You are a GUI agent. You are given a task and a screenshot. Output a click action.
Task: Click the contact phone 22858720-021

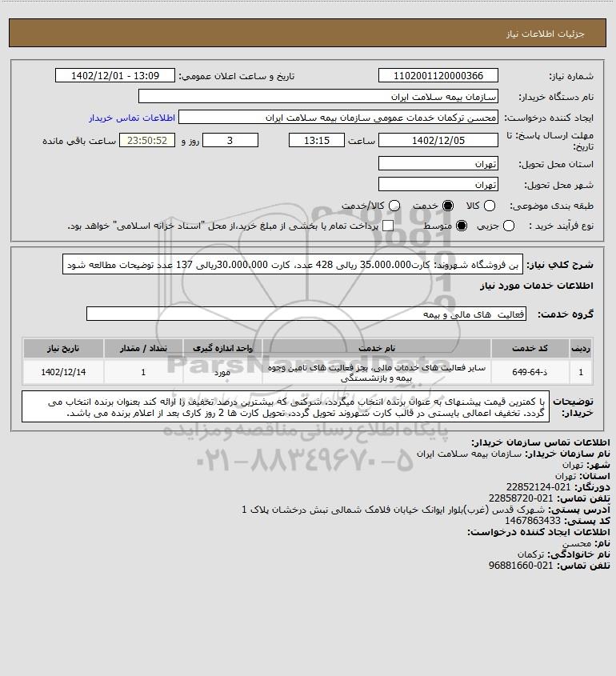point(521,498)
